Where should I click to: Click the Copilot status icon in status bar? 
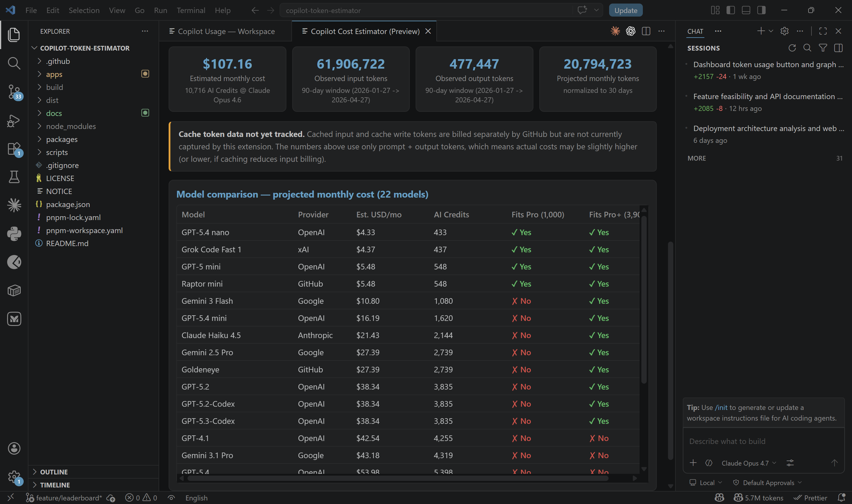pos(719,497)
